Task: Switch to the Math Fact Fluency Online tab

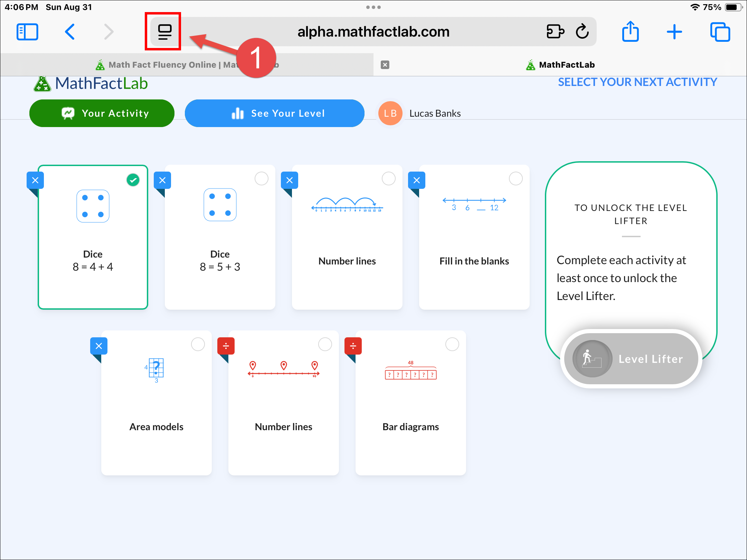Action: pyautogui.click(x=187, y=65)
